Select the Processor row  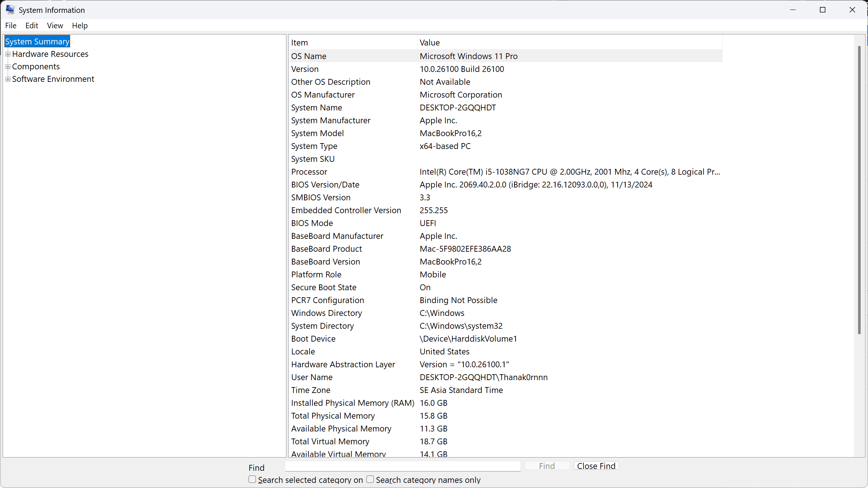pyautogui.click(x=309, y=172)
